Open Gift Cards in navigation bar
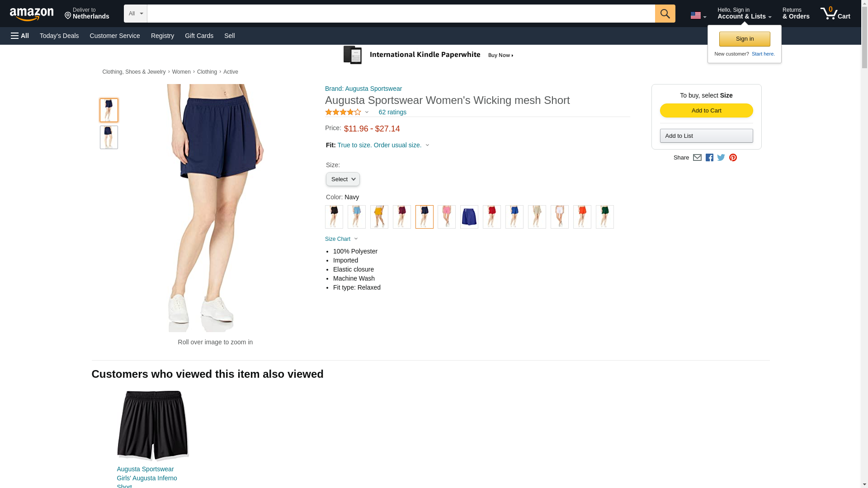 coord(199,36)
